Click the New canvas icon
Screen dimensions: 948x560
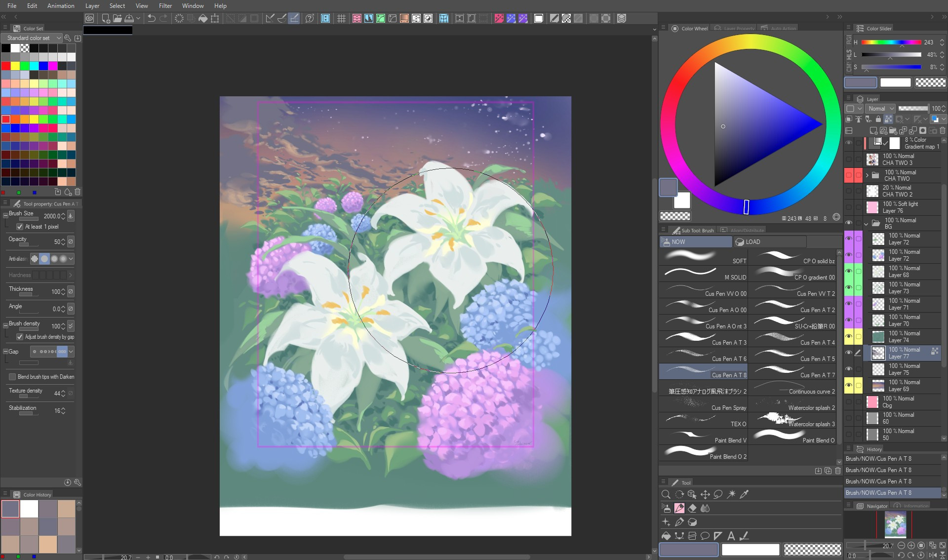click(106, 18)
